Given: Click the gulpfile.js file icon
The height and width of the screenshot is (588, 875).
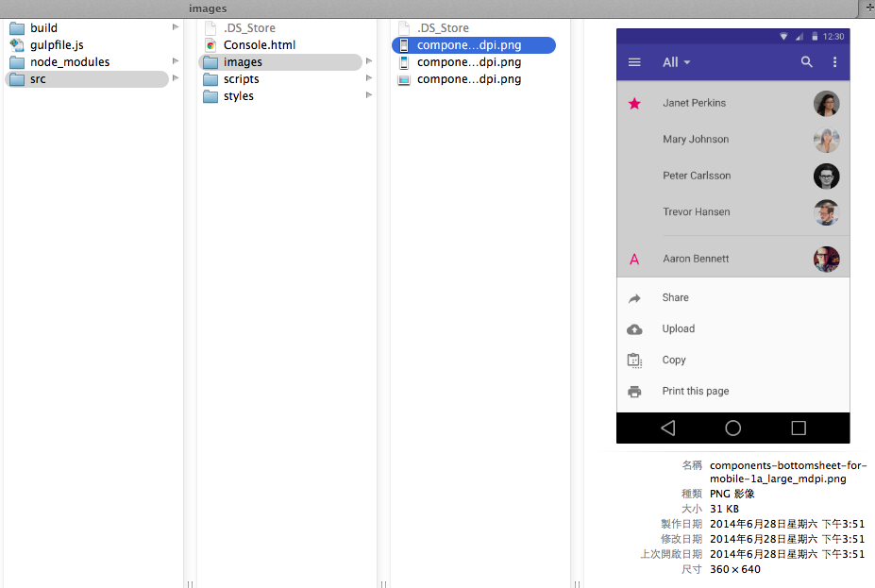Looking at the screenshot, I should point(17,45).
